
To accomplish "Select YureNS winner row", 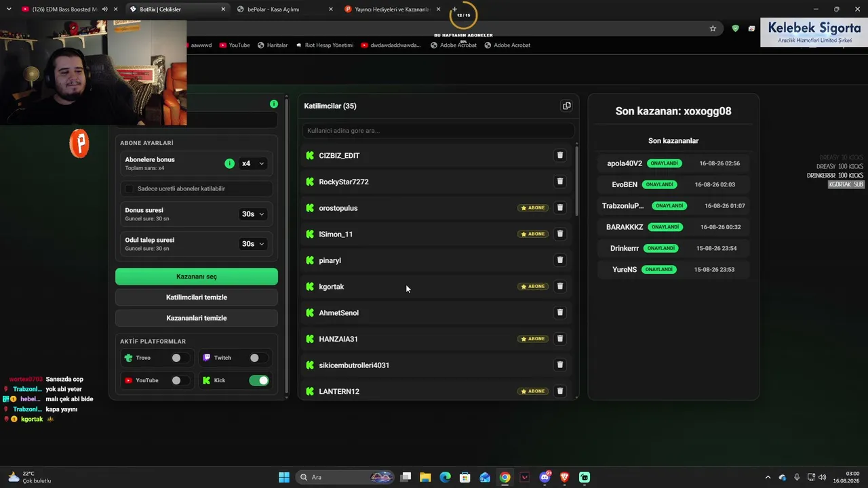I will 673,269.
